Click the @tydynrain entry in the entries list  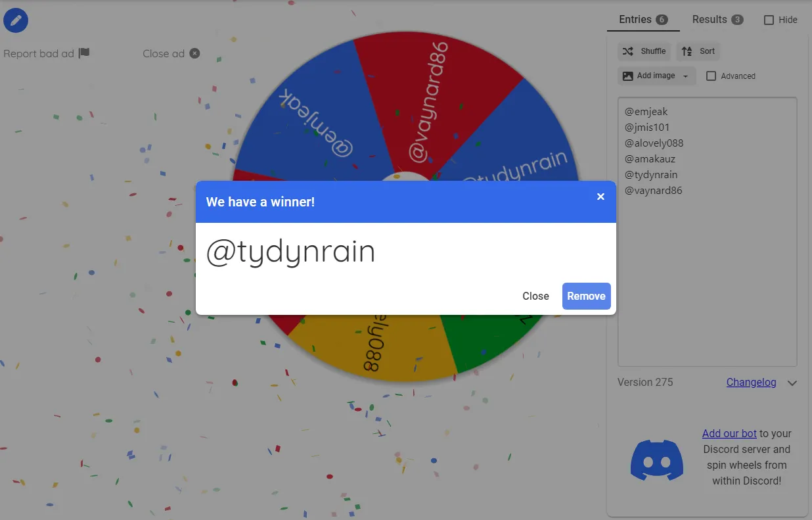point(651,175)
